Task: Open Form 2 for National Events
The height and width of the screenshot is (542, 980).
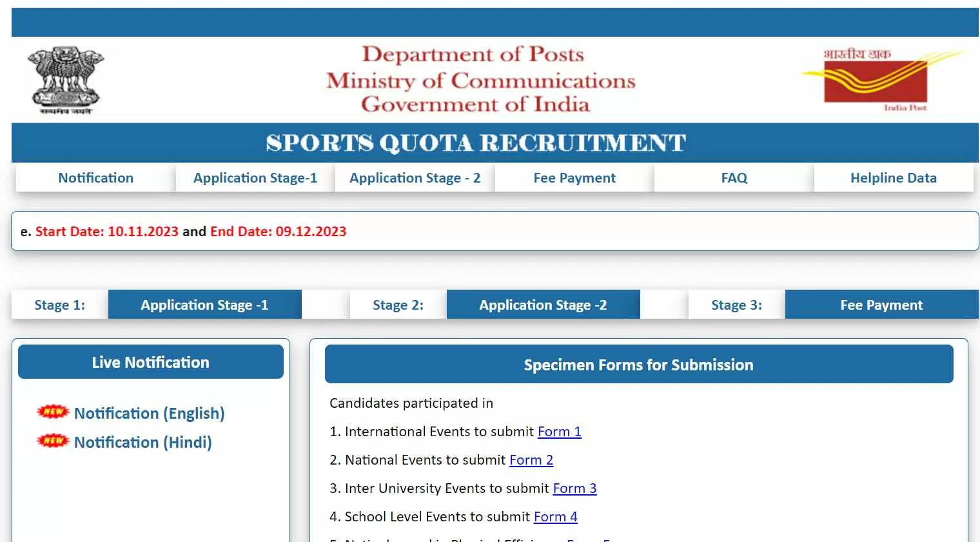Action: pos(531,460)
